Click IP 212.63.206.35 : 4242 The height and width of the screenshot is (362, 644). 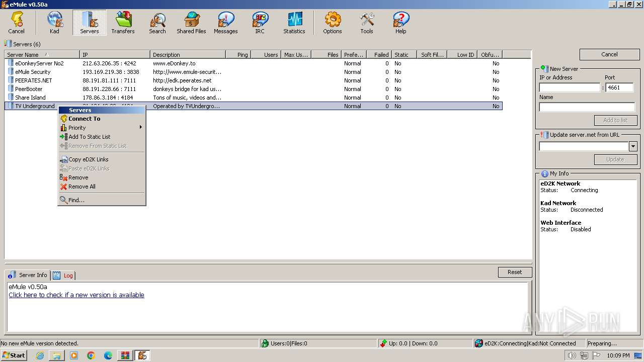point(109,63)
